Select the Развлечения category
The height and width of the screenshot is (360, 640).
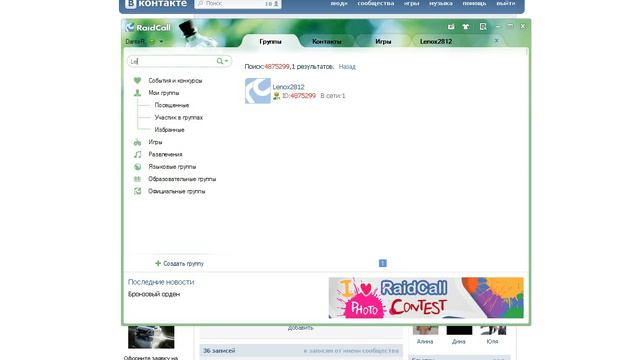click(165, 154)
